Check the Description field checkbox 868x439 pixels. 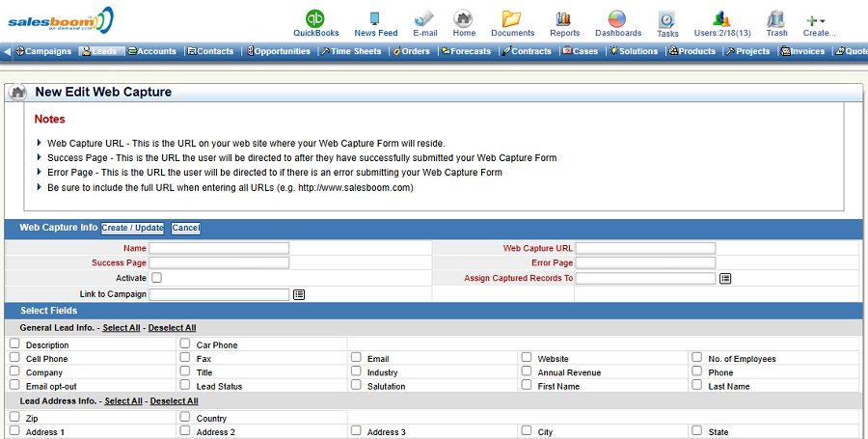click(x=14, y=343)
